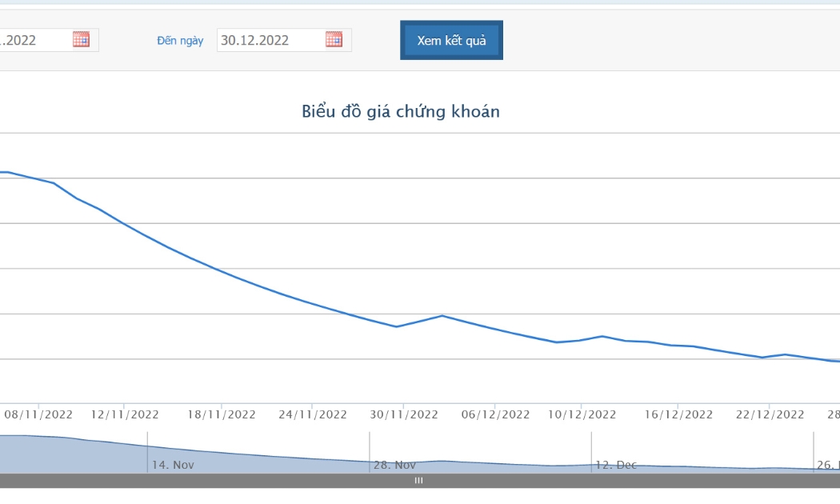Image resolution: width=840 pixels, height=504 pixels.
Task: Select the 16/12/2022 axis label
Action: point(678,414)
